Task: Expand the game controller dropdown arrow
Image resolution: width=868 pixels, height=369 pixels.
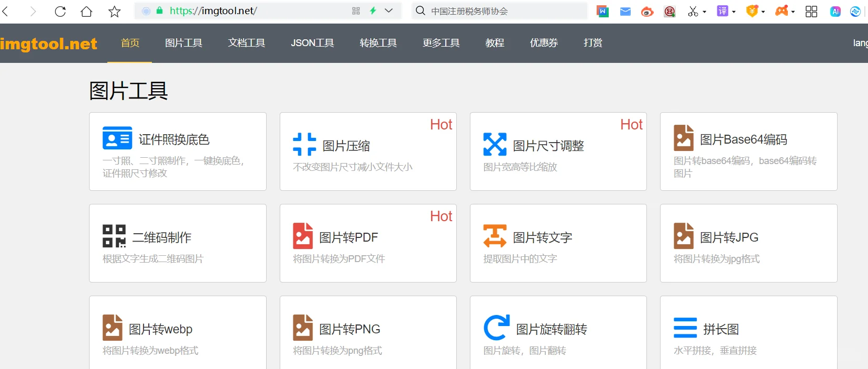Action: pos(793,12)
